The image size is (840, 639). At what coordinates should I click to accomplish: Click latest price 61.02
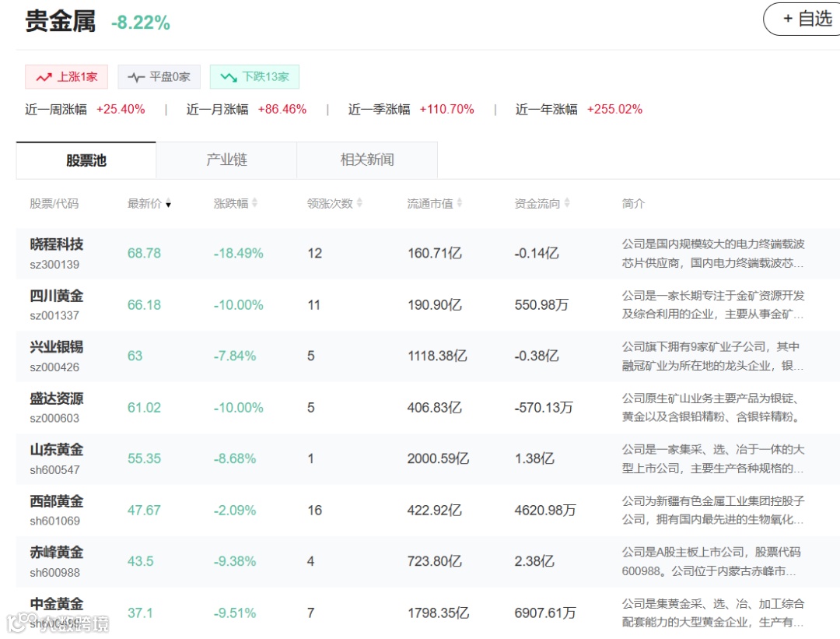(144, 407)
